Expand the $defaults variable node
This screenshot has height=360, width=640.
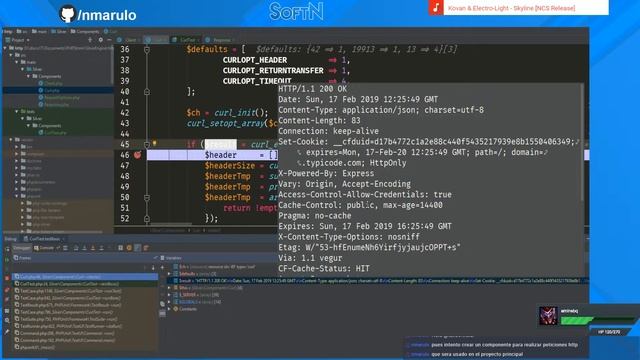[x=169, y=273]
